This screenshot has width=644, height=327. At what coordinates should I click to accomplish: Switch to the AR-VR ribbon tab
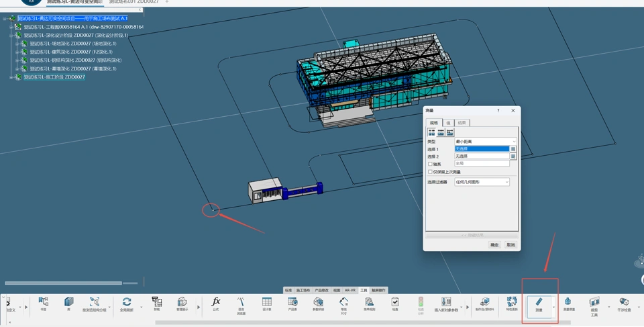coord(350,291)
